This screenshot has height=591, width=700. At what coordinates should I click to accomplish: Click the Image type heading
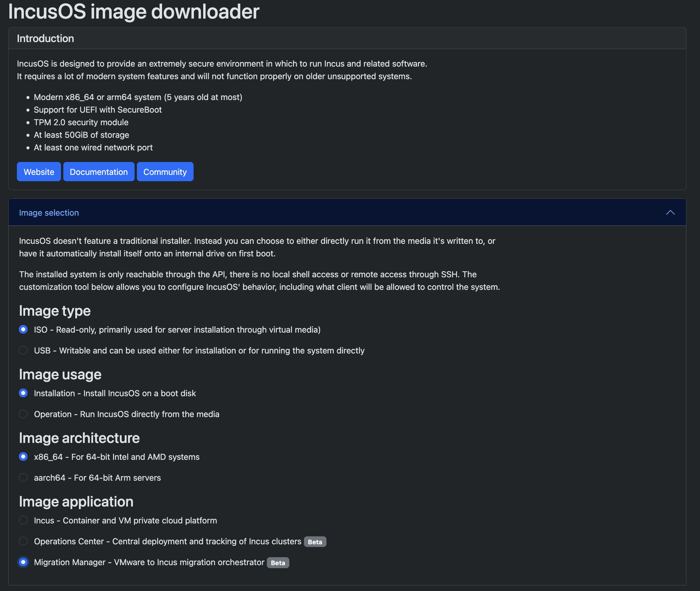(x=54, y=311)
